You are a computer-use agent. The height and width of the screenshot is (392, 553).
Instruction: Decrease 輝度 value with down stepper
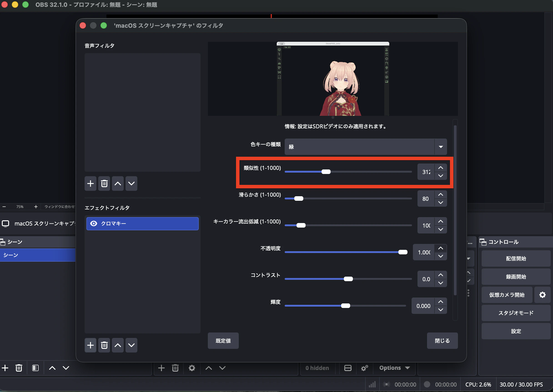(441, 310)
